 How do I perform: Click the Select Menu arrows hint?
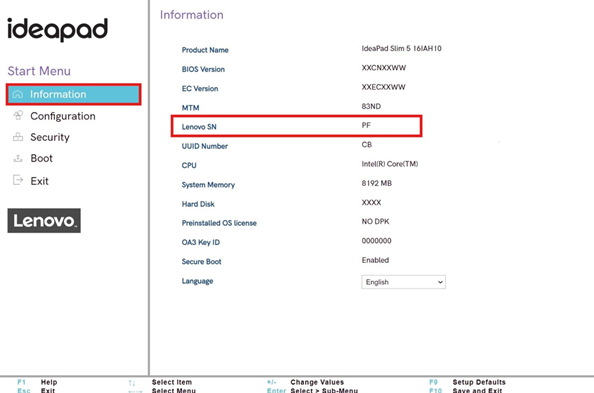click(162, 390)
